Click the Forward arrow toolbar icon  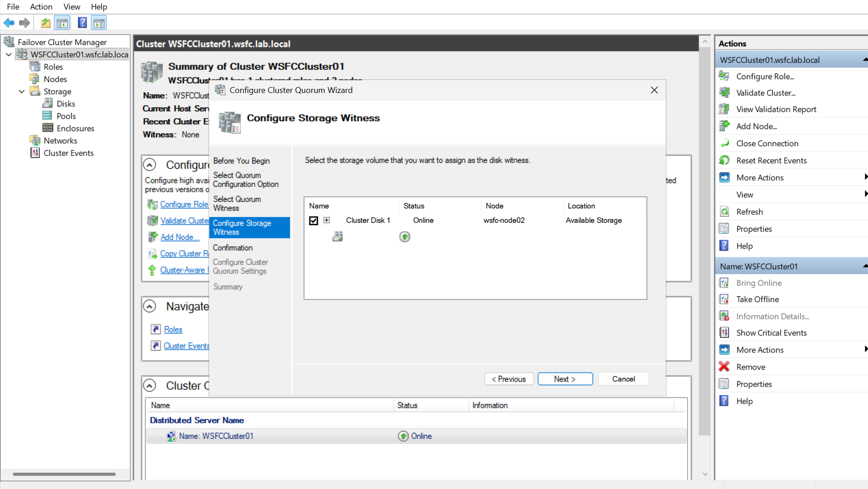pos(25,23)
